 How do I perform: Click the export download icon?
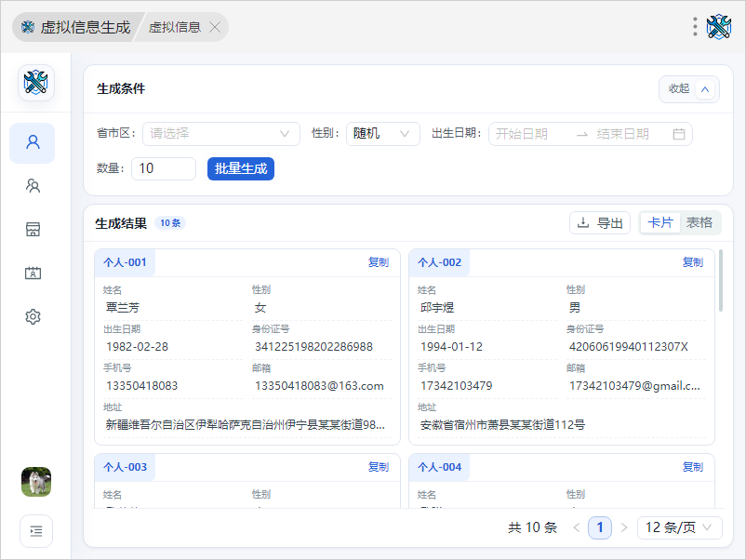pos(583,222)
